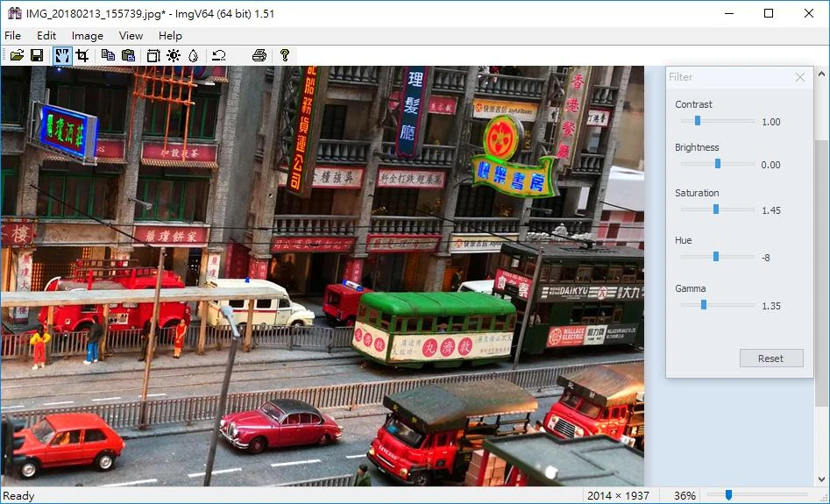Image resolution: width=830 pixels, height=504 pixels.
Task: Reset all filter values
Action: [771, 358]
